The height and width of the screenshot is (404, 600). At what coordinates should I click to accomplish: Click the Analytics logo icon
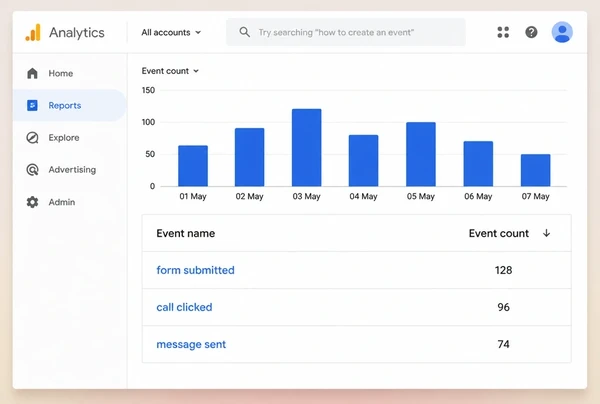point(33,32)
